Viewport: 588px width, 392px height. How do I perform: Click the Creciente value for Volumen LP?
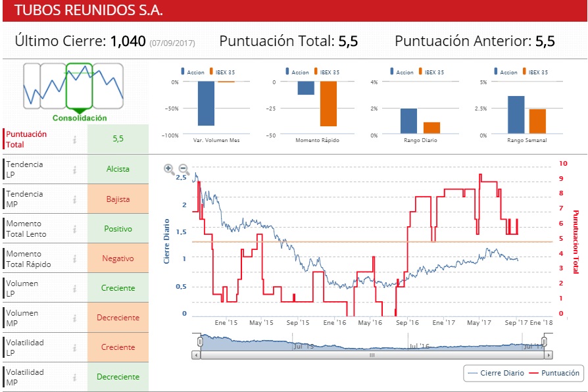pyautogui.click(x=118, y=288)
